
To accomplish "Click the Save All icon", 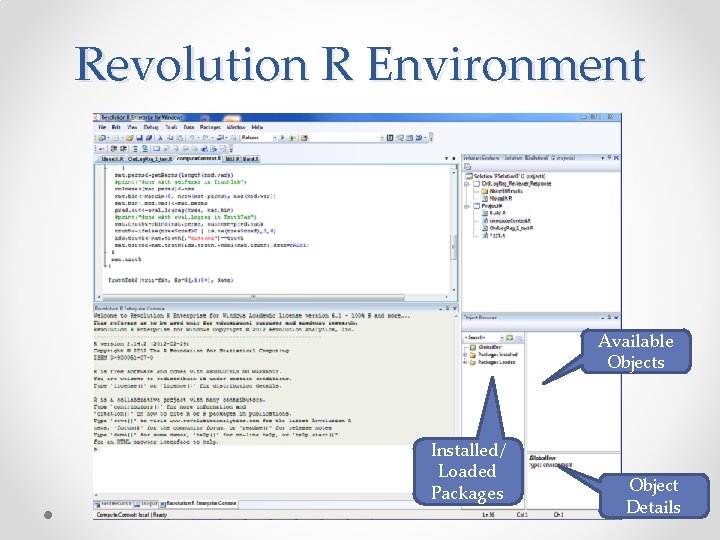I will [x=149, y=138].
